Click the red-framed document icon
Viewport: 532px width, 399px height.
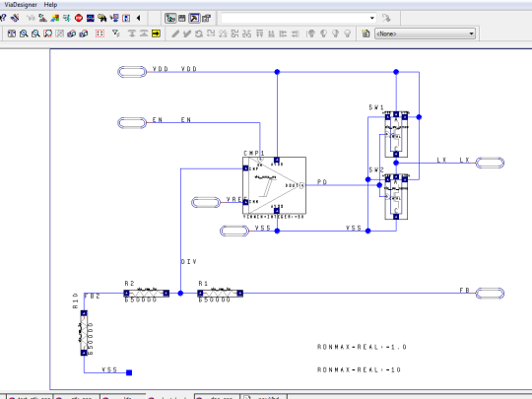[x=126, y=18]
